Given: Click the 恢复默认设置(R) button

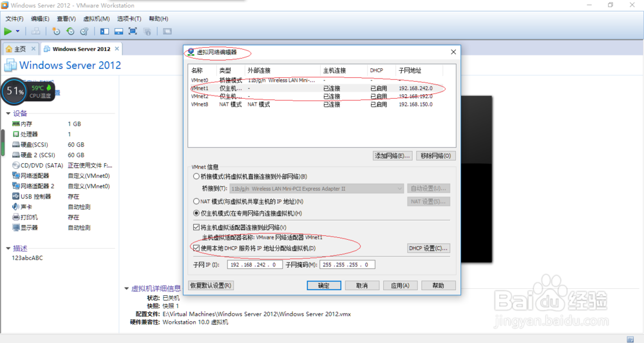Looking at the screenshot, I should pos(211,286).
